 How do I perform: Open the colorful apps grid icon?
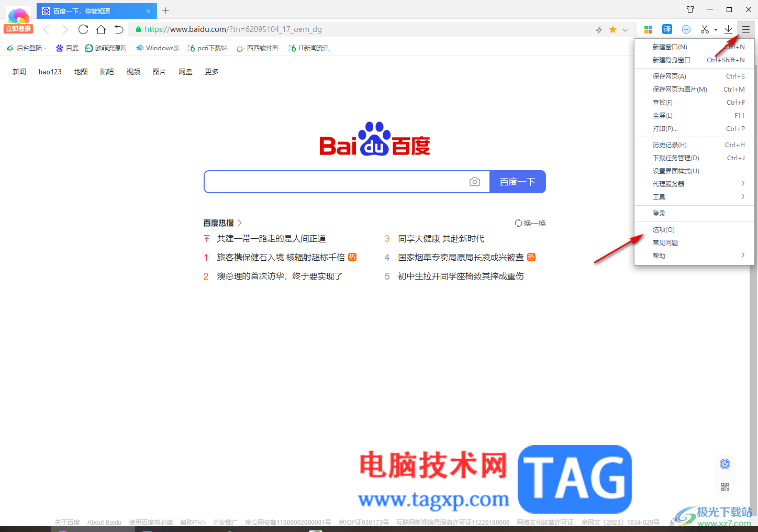click(648, 29)
